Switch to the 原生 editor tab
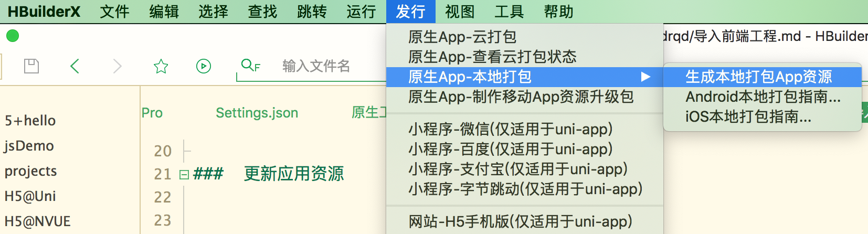868x234 pixels. (x=369, y=112)
